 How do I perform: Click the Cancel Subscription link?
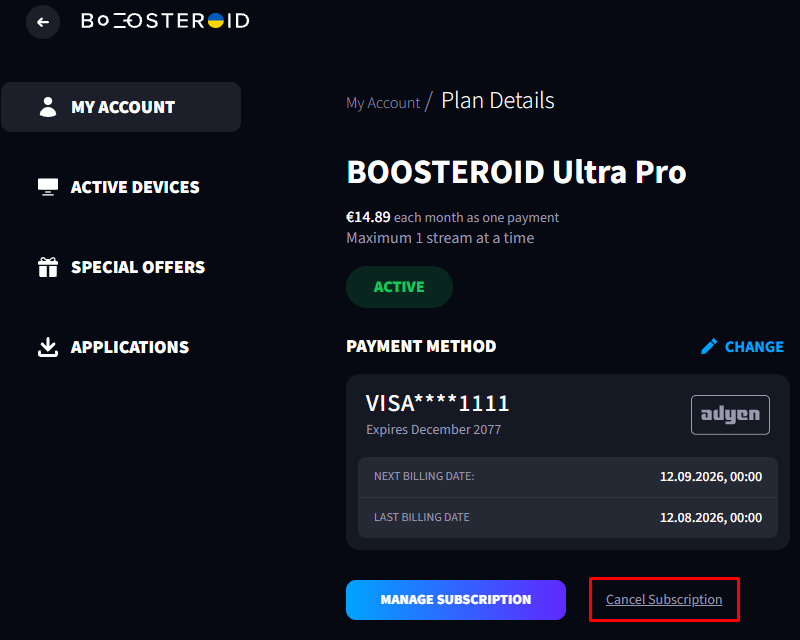pos(664,600)
